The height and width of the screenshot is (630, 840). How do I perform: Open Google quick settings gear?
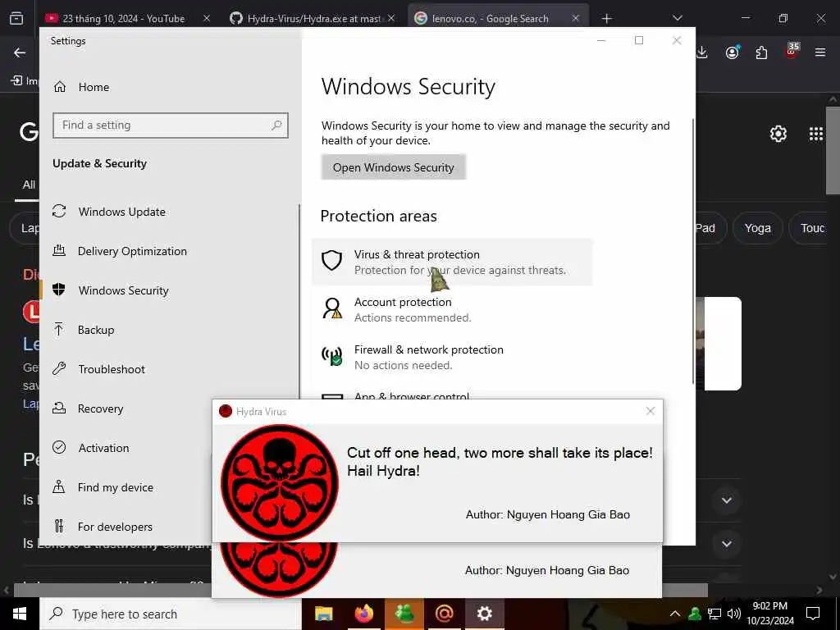tap(778, 134)
